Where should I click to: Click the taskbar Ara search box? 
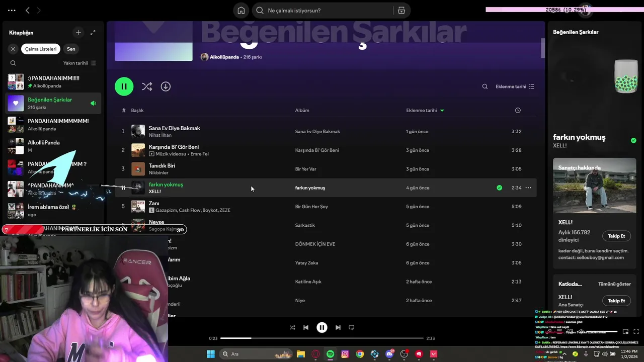pyautogui.click(x=257, y=354)
